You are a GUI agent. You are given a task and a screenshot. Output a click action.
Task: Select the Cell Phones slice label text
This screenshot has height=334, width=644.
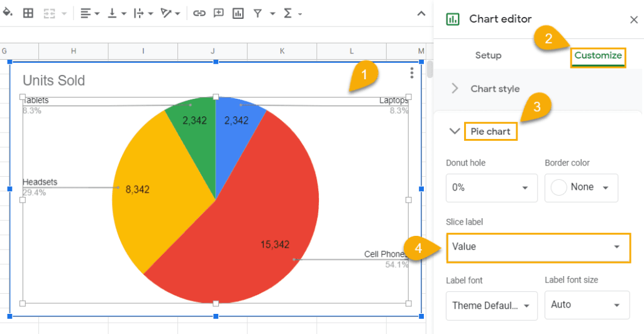[x=386, y=254]
